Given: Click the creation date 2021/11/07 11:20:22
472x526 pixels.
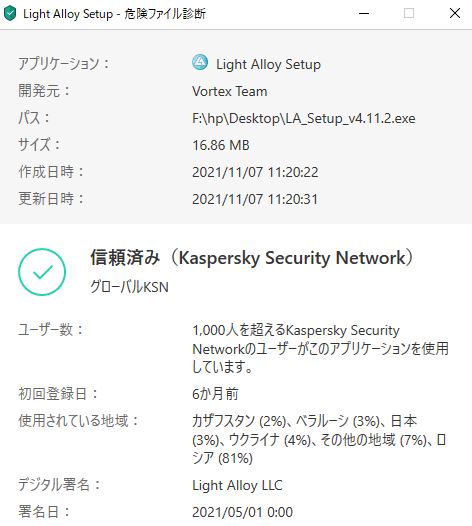Looking at the screenshot, I should [255, 172].
